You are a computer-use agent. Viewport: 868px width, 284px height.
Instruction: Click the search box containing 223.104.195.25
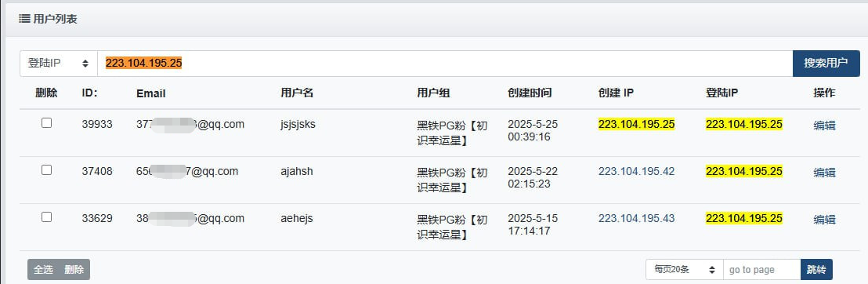pyautogui.click(x=445, y=64)
